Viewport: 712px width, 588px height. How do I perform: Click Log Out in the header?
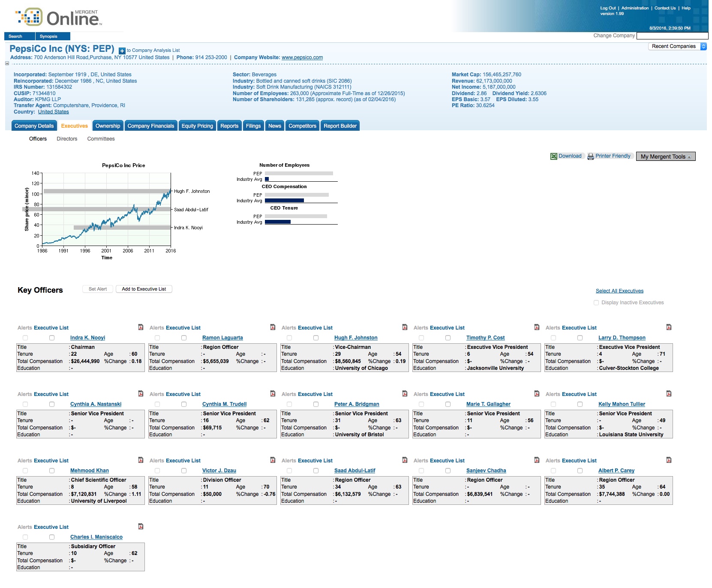(x=608, y=8)
